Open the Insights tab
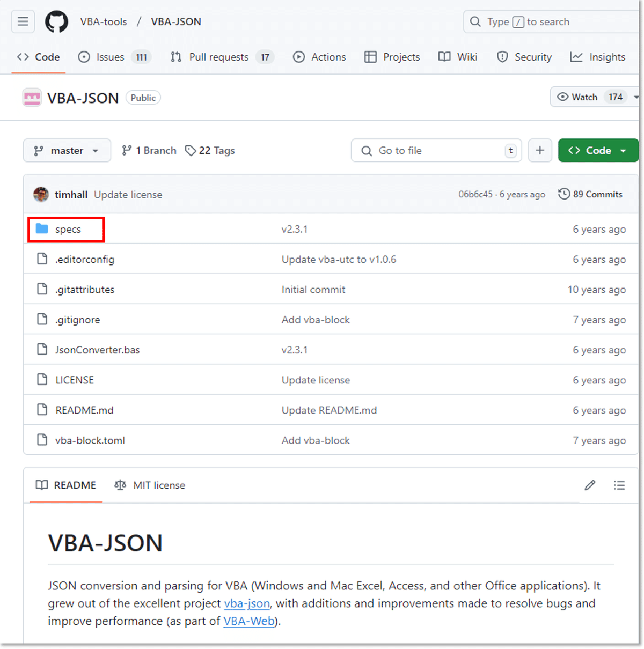Screen dimensions: 644x649 [x=598, y=57]
